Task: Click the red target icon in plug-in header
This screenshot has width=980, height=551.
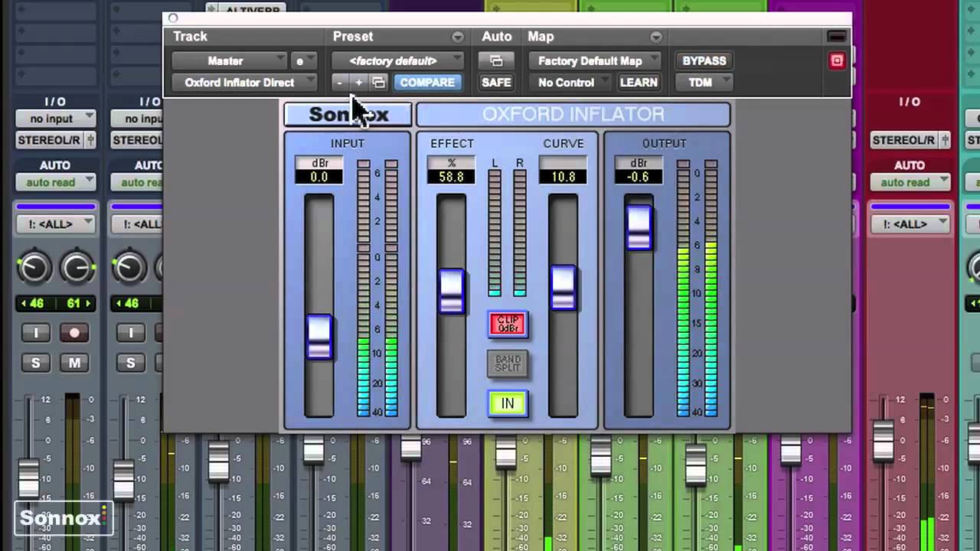Action: [x=837, y=60]
